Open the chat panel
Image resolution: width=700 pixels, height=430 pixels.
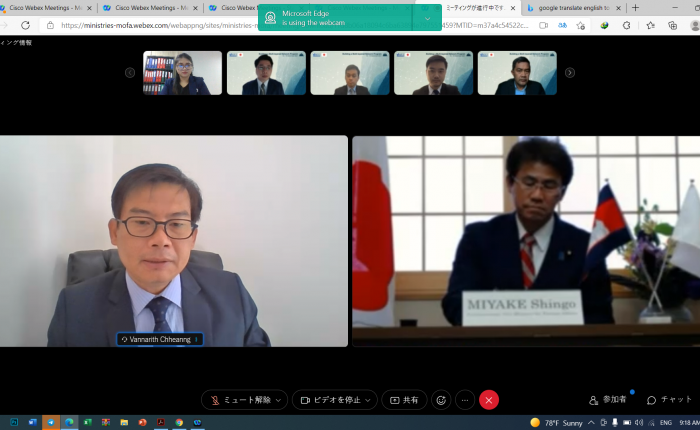[669, 400]
